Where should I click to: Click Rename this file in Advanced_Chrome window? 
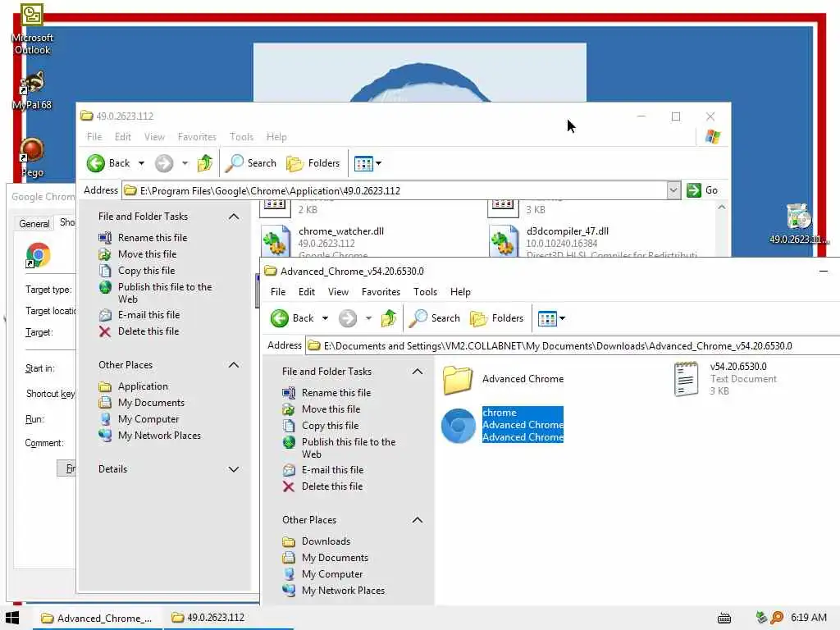pos(326,393)
